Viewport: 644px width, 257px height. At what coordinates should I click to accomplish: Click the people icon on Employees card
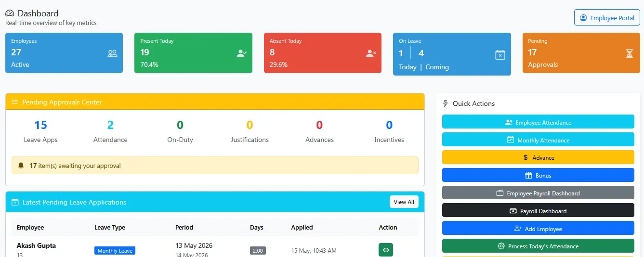pos(112,53)
